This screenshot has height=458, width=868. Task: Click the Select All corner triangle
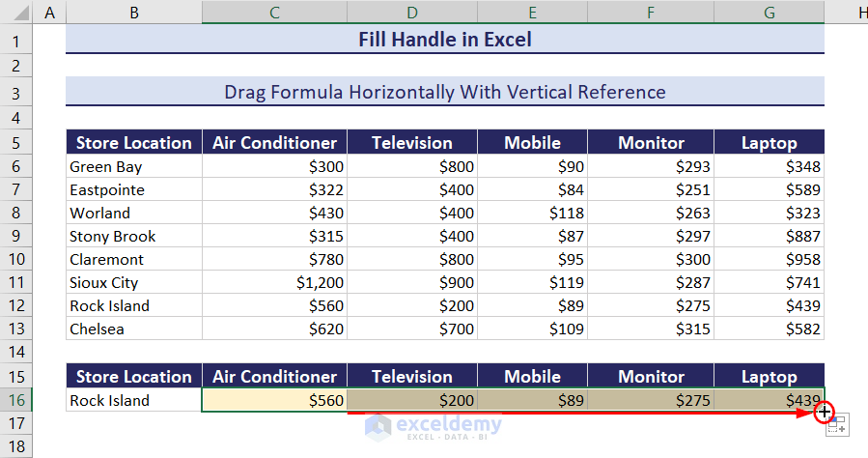(x=17, y=12)
